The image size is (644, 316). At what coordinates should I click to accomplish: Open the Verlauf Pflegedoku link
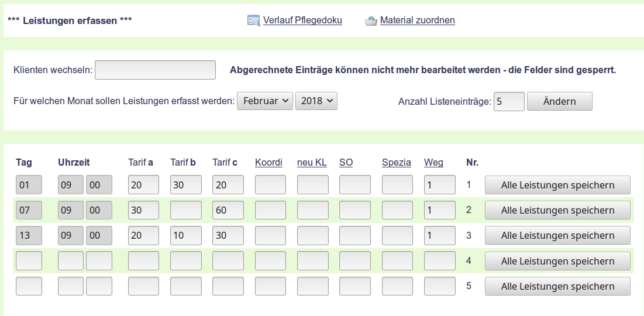pyautogui.click(x=302, y=20)
